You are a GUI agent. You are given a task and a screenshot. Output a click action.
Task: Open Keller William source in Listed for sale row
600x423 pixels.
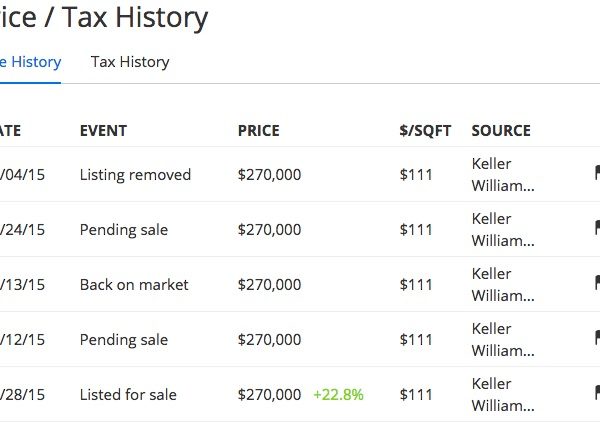tap(503, 395)
